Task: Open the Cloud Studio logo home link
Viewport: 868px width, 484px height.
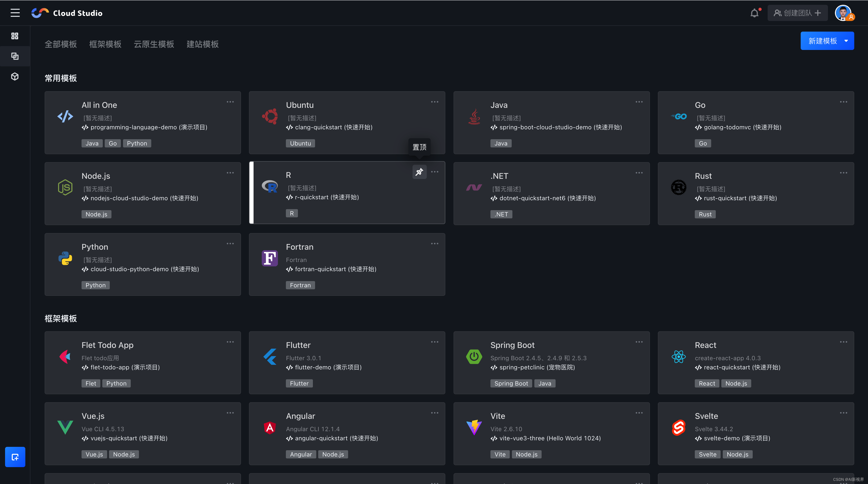Action: pyautogui.click(x=67, y=13)
